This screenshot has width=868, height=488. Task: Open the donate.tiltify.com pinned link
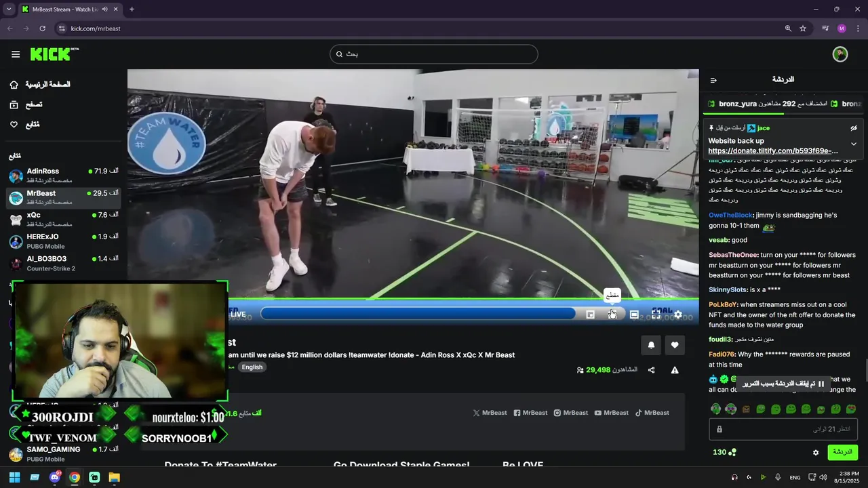[x=773, y=150]
